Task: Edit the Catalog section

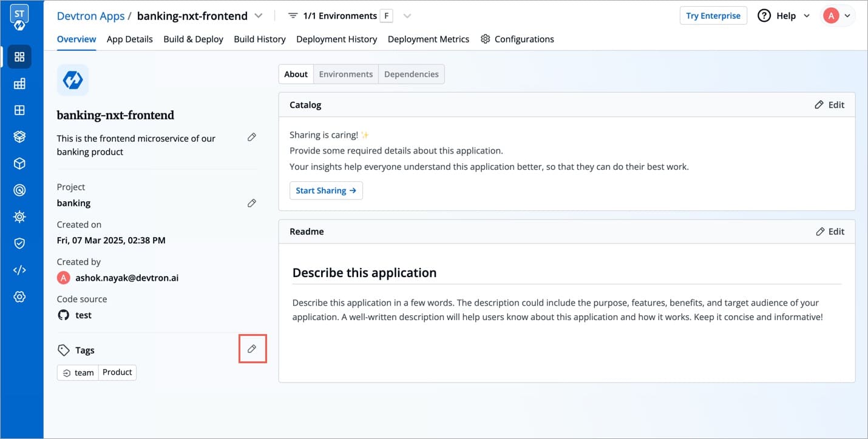Action: coord(830,105)
